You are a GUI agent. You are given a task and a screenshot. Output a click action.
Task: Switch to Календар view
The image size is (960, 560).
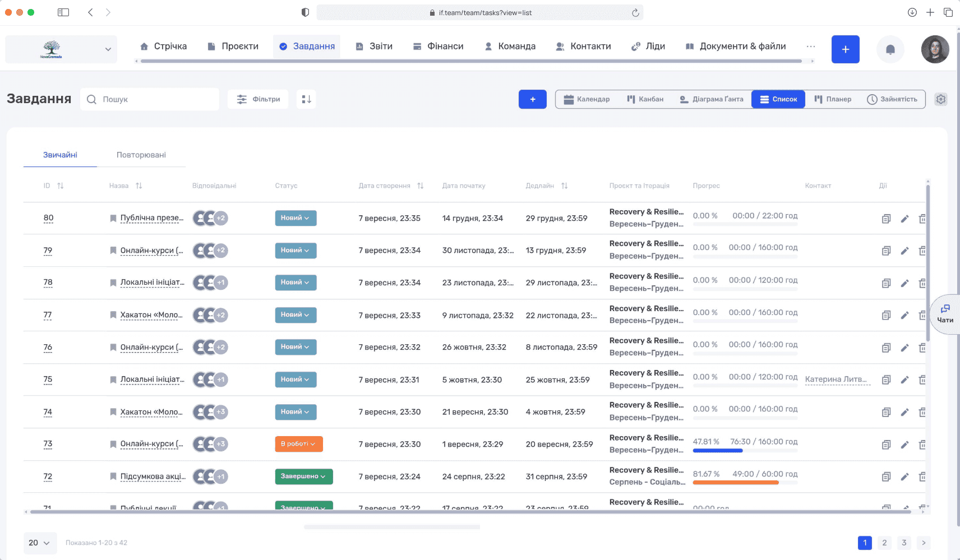tap(587, 99)
